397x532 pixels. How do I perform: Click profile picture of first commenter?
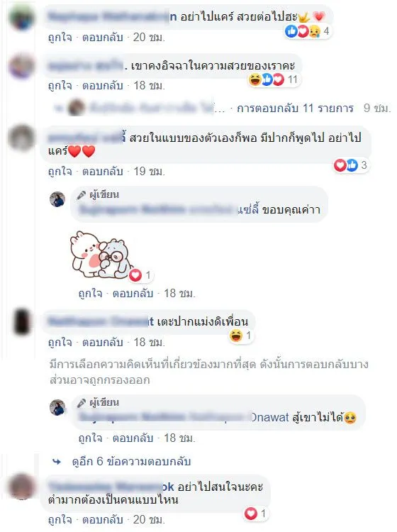21,18
